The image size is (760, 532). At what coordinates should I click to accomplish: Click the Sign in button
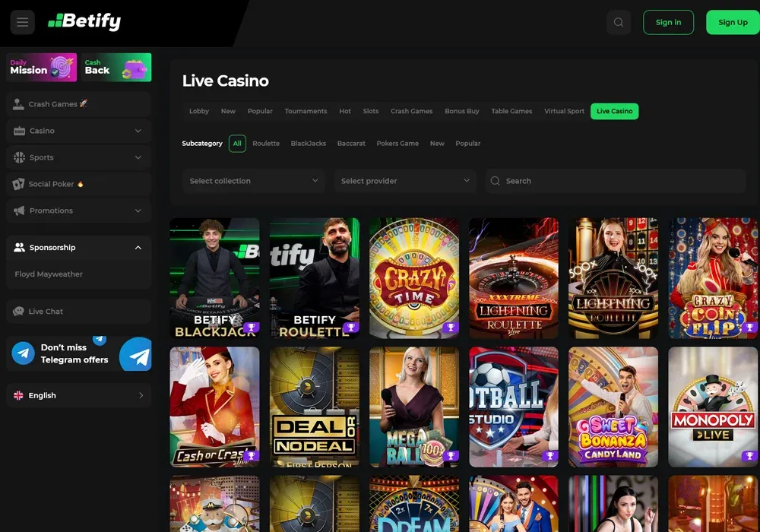point(668,22)
